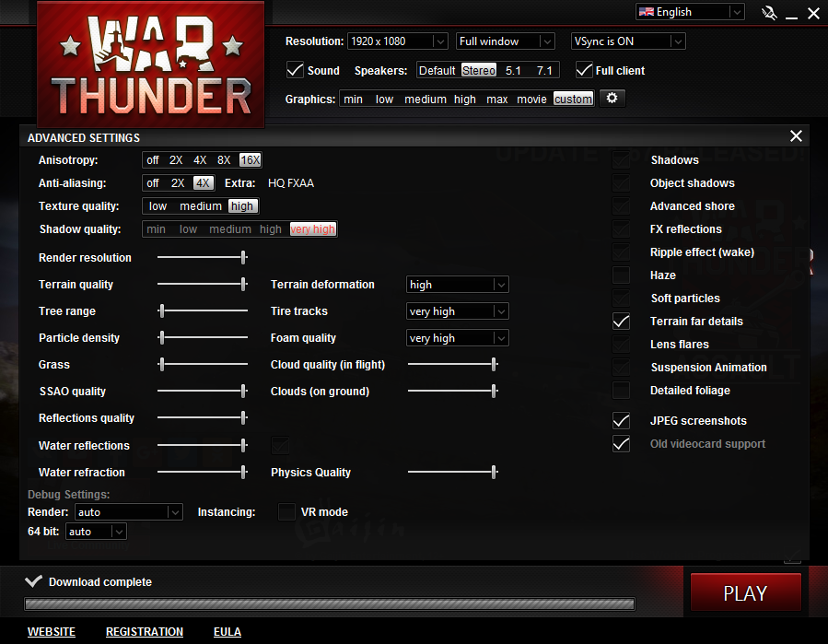Click the SSAO quality slider
The width and height of the screenshot is (828, 644).
tap(203, 391)
